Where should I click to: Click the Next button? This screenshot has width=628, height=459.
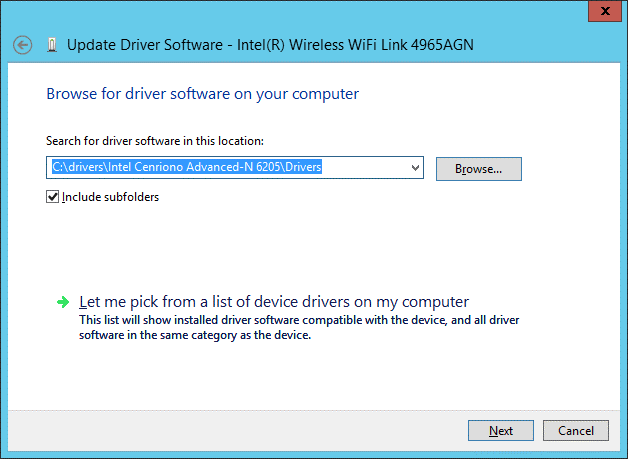[501, 431]
